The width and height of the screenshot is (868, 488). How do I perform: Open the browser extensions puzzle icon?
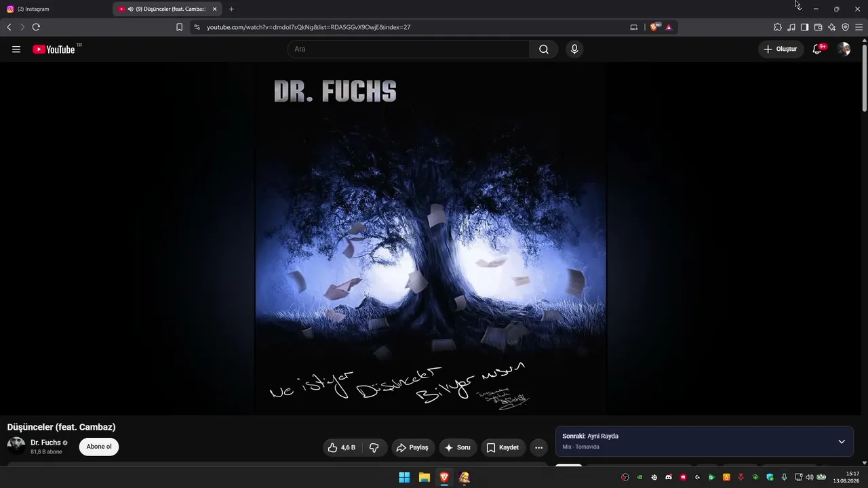[778, 27]
